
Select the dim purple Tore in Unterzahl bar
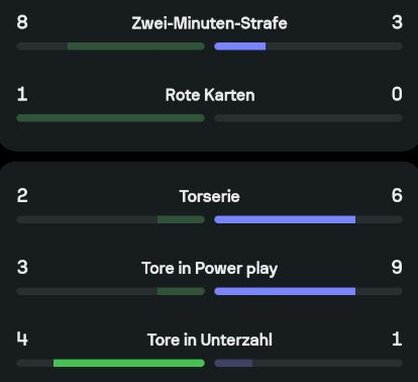pyautogui.click(x=233, y=363)
